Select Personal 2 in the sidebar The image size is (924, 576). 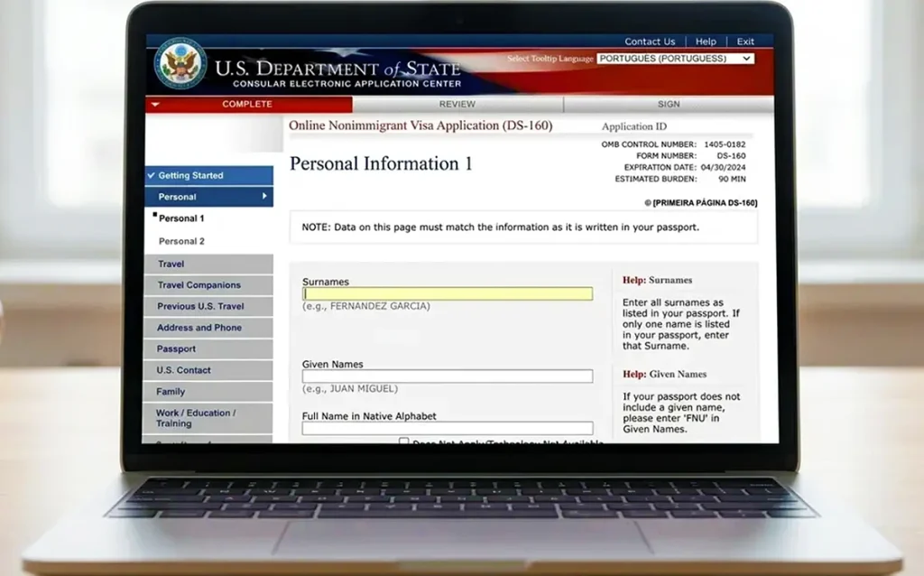click(181, 241)
